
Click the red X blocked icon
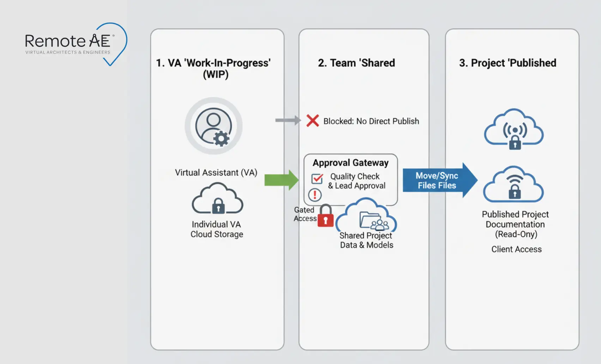[x=312, y=121]
